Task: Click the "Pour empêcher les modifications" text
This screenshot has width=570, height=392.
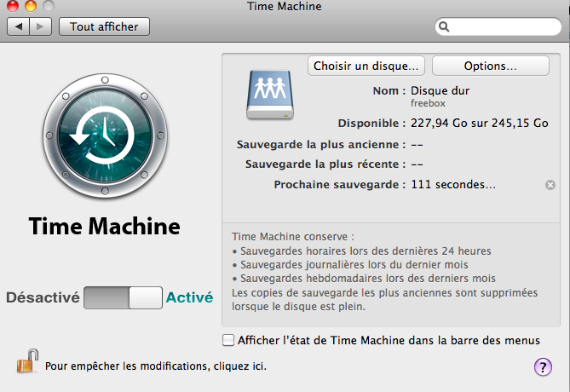Action: (x=155, y=366)
